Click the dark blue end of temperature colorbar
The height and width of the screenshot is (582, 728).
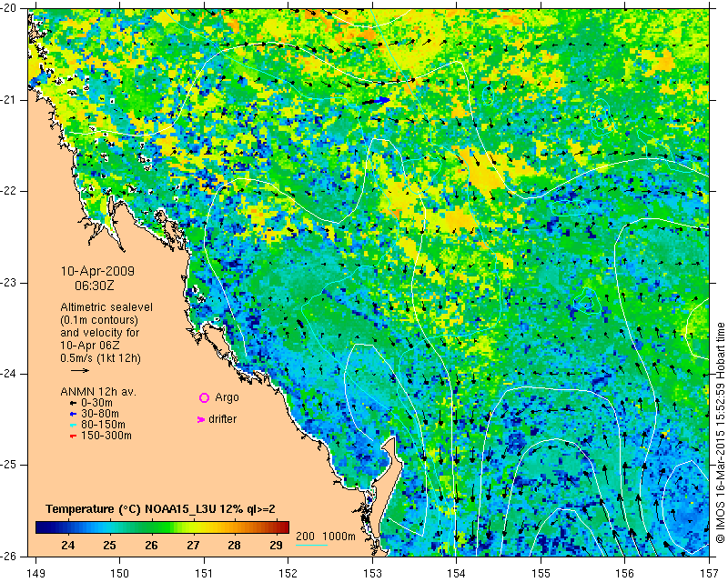[42, 527]
